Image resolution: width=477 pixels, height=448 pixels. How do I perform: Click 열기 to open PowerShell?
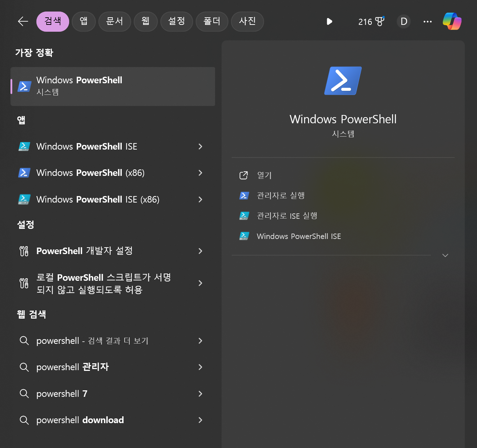[x=264, y=176]
